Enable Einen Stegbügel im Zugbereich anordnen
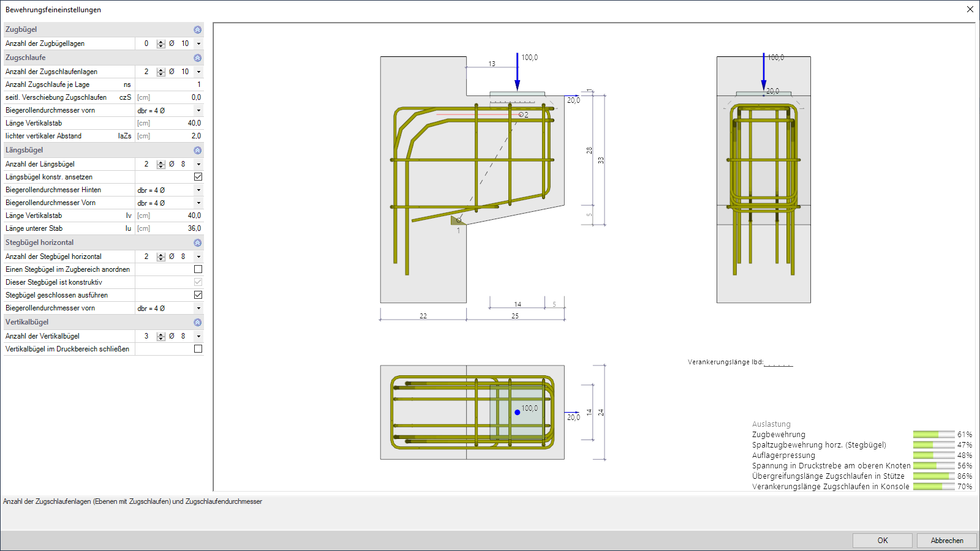The height and width of the screenshot is (551, 980). tap(198, 269)
